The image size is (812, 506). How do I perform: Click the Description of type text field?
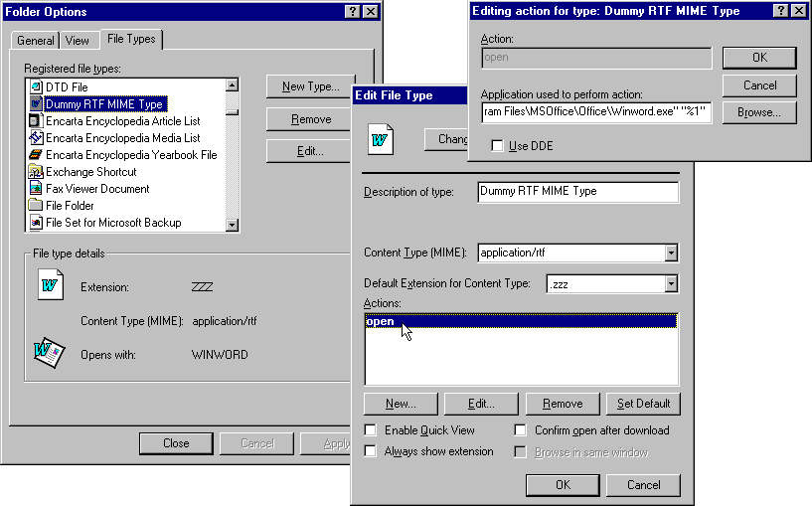click(x=577, y=191)
